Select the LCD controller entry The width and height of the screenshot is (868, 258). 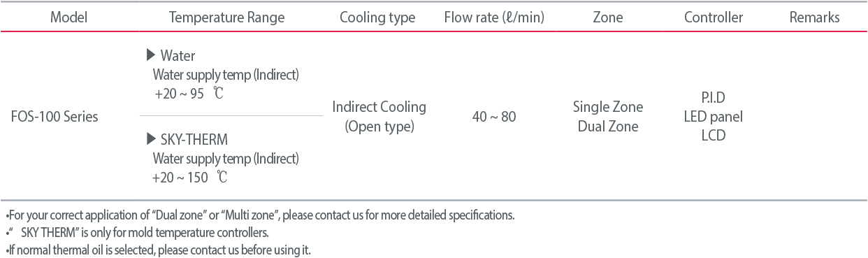click(714, 136)
